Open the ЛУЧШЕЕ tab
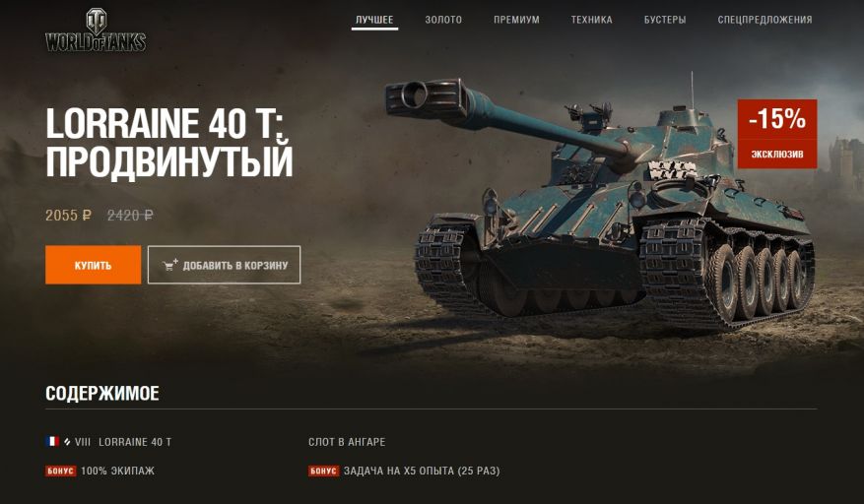Image resolution: width=864 pixels, height=504 pixels. pyautogui.click(x=374, y=20)
